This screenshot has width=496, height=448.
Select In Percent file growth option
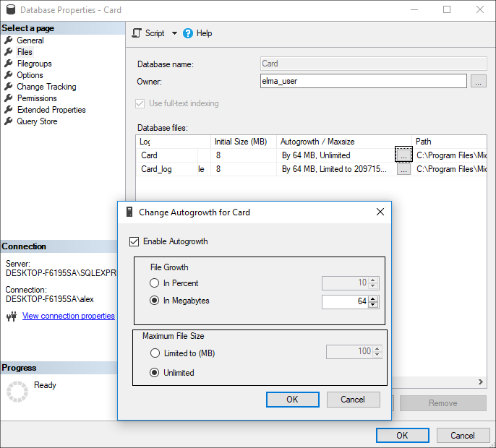[x=154, y=283]
